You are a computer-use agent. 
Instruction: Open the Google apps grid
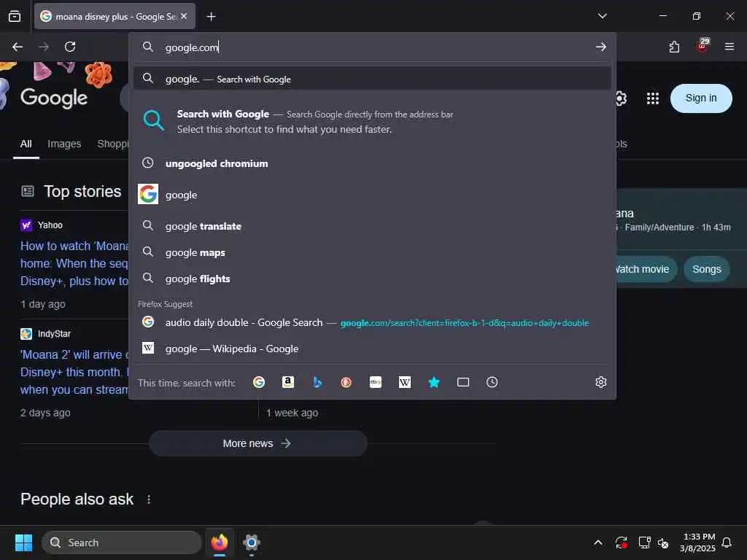pyautogui.click(x=653, y=98)
